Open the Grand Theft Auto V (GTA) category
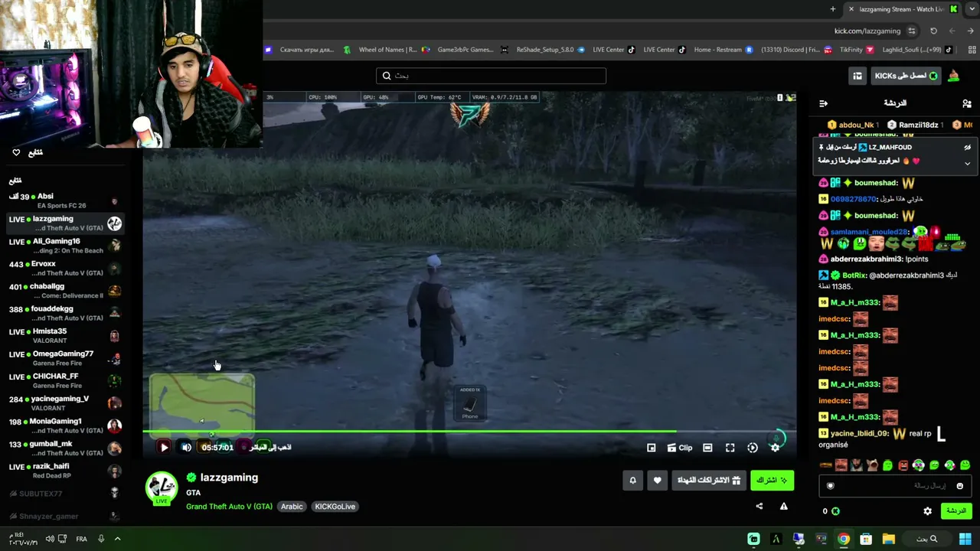The height and width of the screenshot is (551, 980). tap(229, 507)
